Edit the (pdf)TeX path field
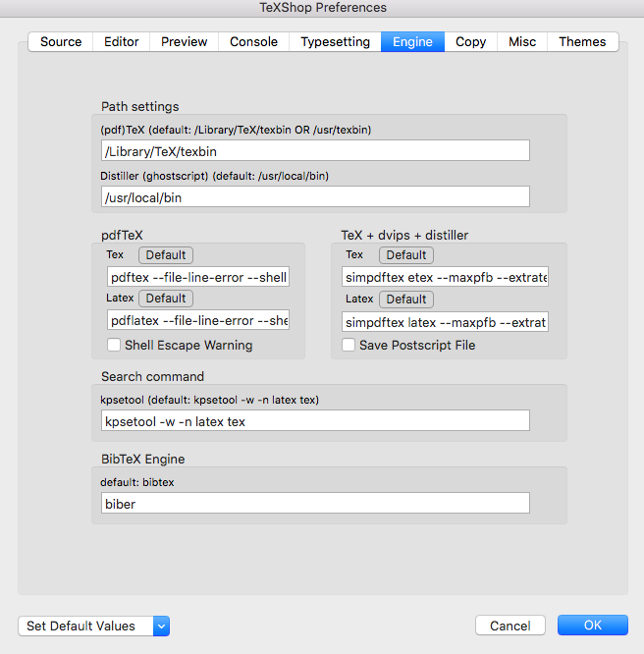This screenshot has height=654, width=644. [315, 150]
